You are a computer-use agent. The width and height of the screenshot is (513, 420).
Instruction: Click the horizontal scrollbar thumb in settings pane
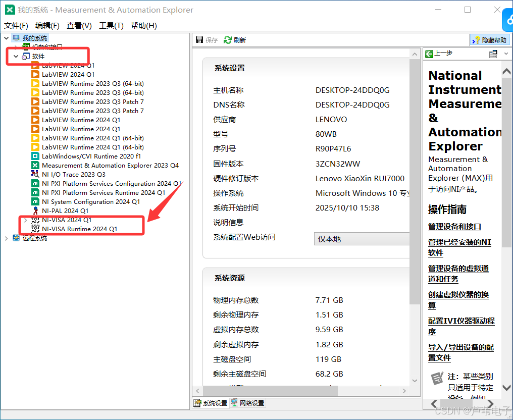click(270, 391)
